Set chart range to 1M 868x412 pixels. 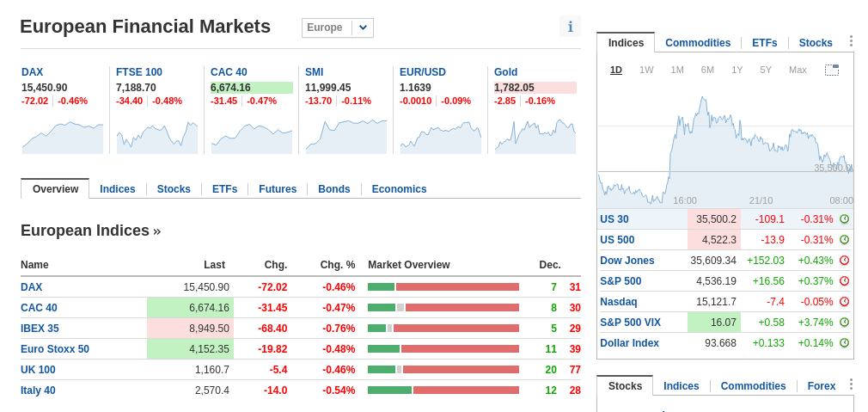(677, 70)
